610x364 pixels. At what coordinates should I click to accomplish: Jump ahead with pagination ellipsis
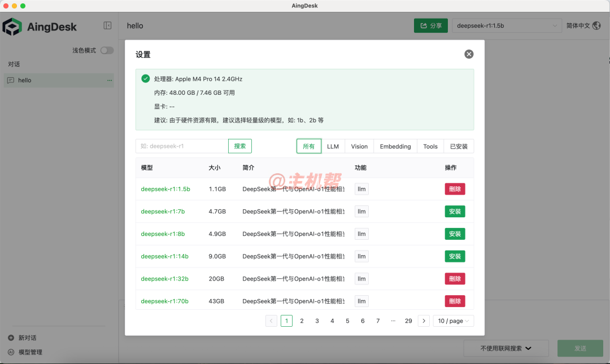[x=393, y=321]
